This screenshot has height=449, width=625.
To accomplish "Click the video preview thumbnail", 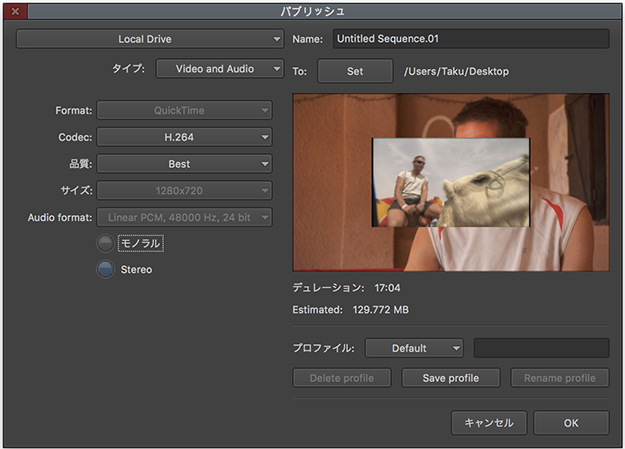I will click(x=450, y=183).
